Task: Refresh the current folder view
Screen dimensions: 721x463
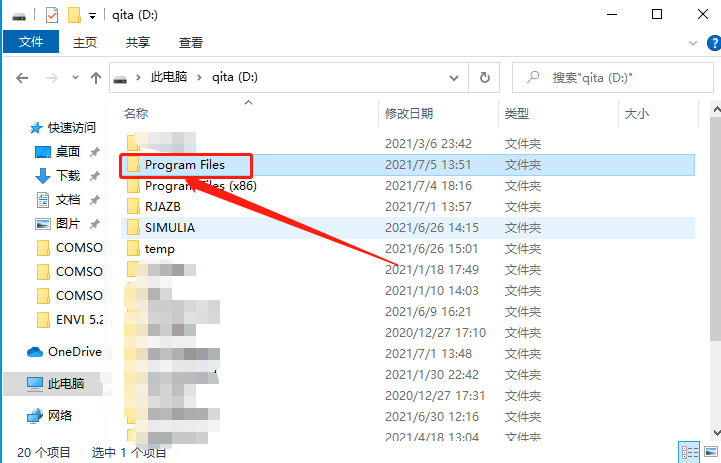Action: point(485,78)
